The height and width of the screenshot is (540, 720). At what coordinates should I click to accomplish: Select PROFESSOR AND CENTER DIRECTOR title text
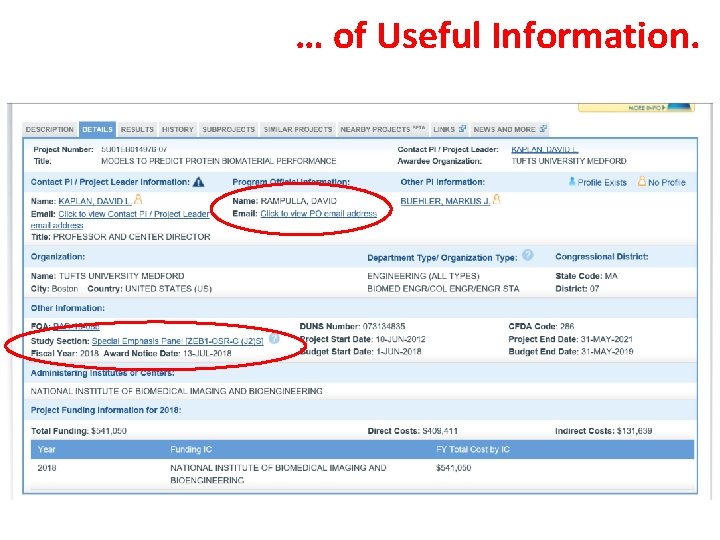132,237
